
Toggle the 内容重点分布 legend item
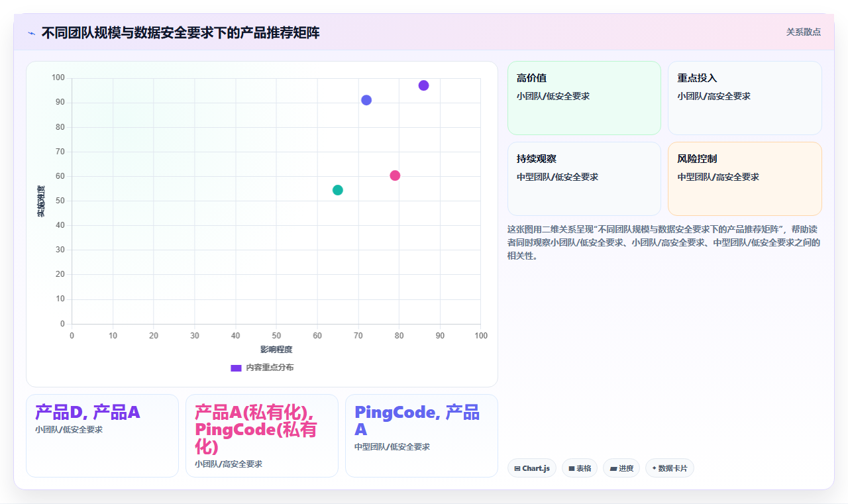pyautogui.click(x=262, y=368)
